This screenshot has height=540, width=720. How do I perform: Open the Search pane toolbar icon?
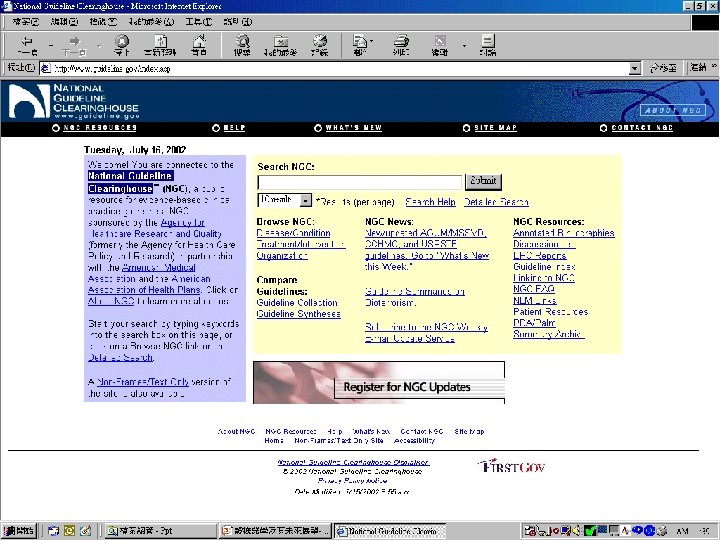[x=242, y=45]
